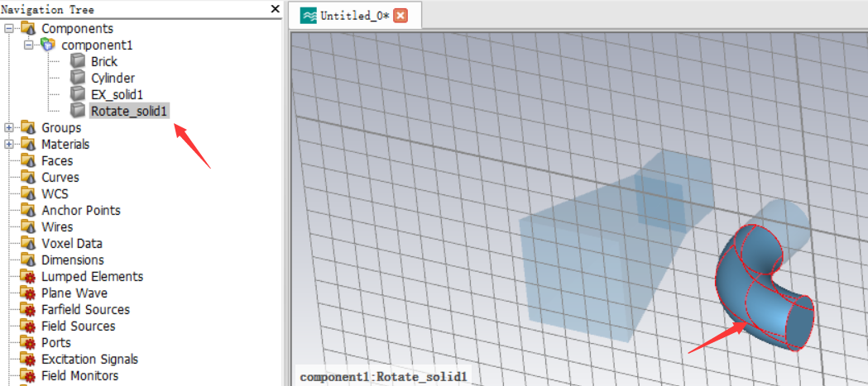This screenshot has height=386, width=868.
Task: Click the Dimensions folder icon
Action: 28,260
